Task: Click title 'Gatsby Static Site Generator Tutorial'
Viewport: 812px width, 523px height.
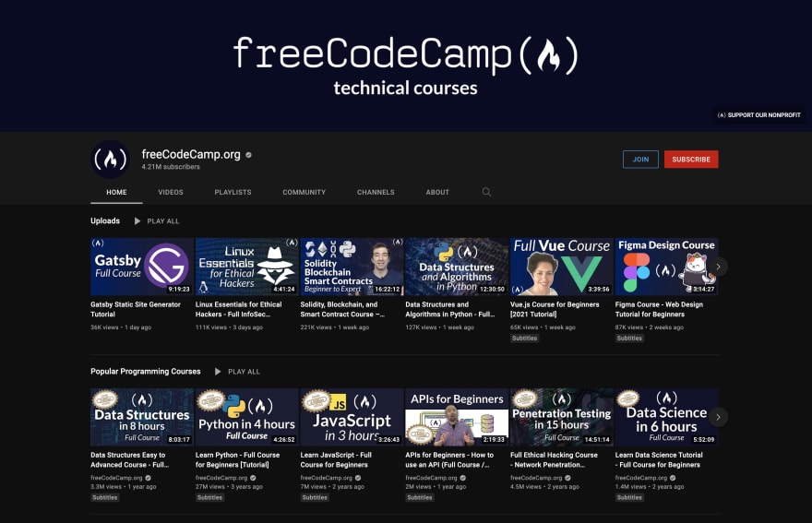Action: (x=136, y=309)
